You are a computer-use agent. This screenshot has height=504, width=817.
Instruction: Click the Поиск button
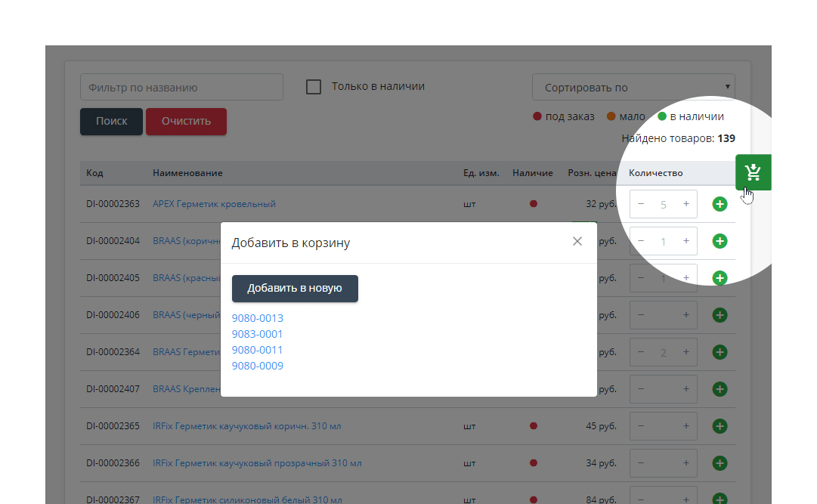111,121
